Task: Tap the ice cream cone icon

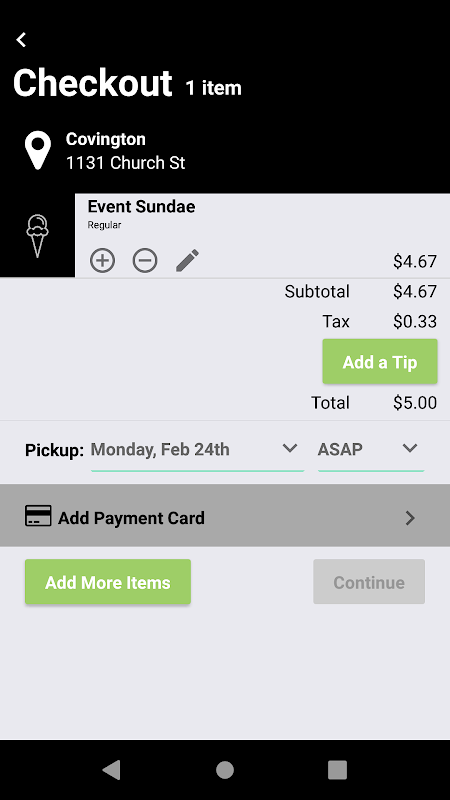Action: (x=37, y=236)
